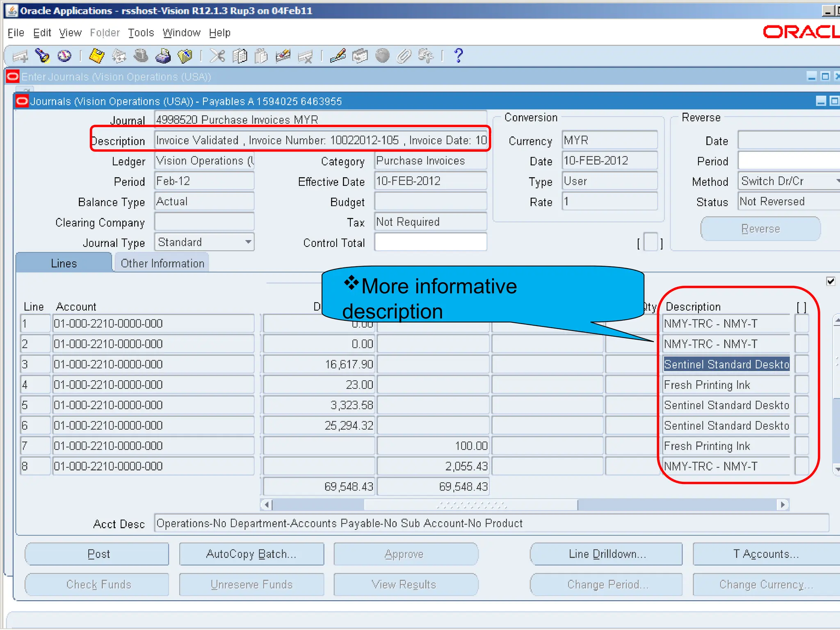Click the Copy toolbar icon
Screen dimensions: 840x630
[240, 56]
